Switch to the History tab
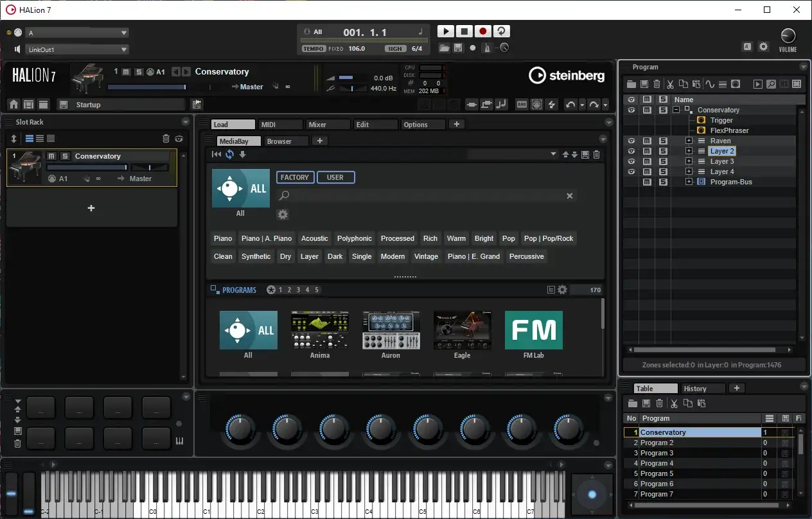Viewport: 812px width, 519px height. pyautogui.click(x=703, y=389)
